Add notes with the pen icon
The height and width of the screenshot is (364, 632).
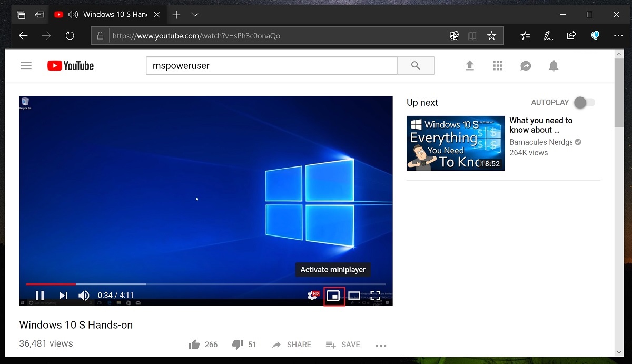548,36
